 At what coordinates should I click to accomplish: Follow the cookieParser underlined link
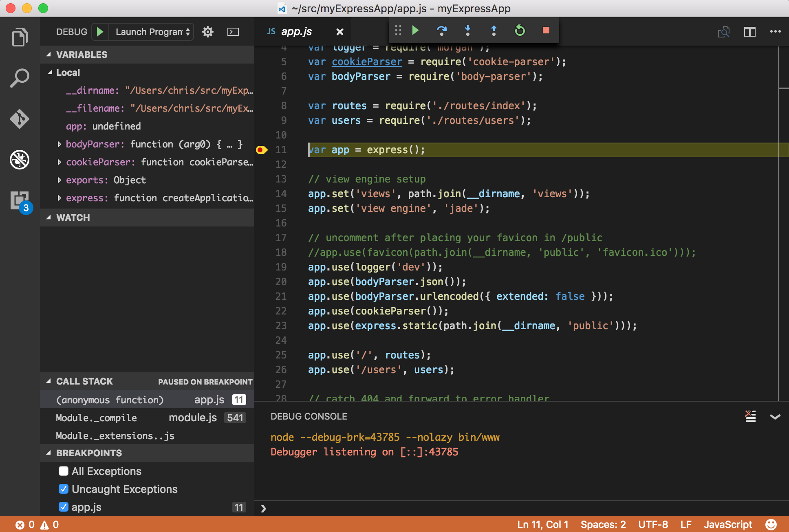click(x=367, y=62)
